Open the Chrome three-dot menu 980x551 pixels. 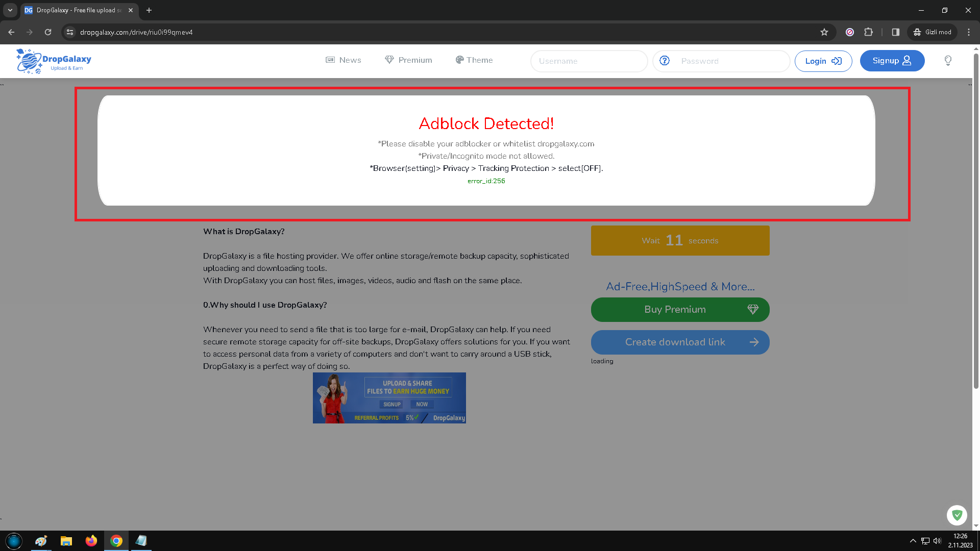969,32
